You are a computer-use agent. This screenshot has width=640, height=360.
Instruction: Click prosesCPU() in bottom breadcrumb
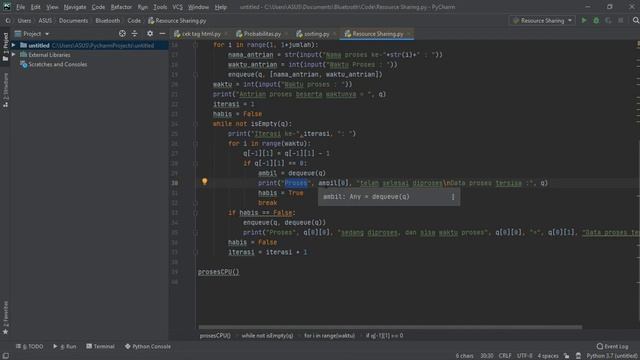(x=215, y=336)
